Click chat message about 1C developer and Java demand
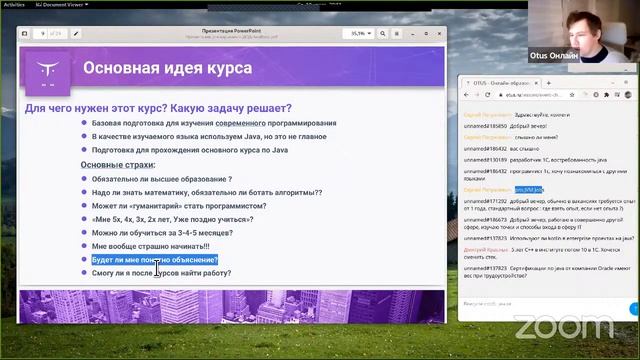 (558, 160)
